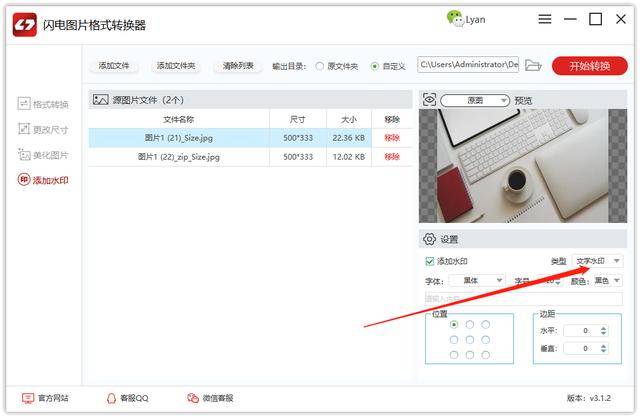Open the 官方网站 monitor icon
640x418 pixels.
tap(28, 398)
